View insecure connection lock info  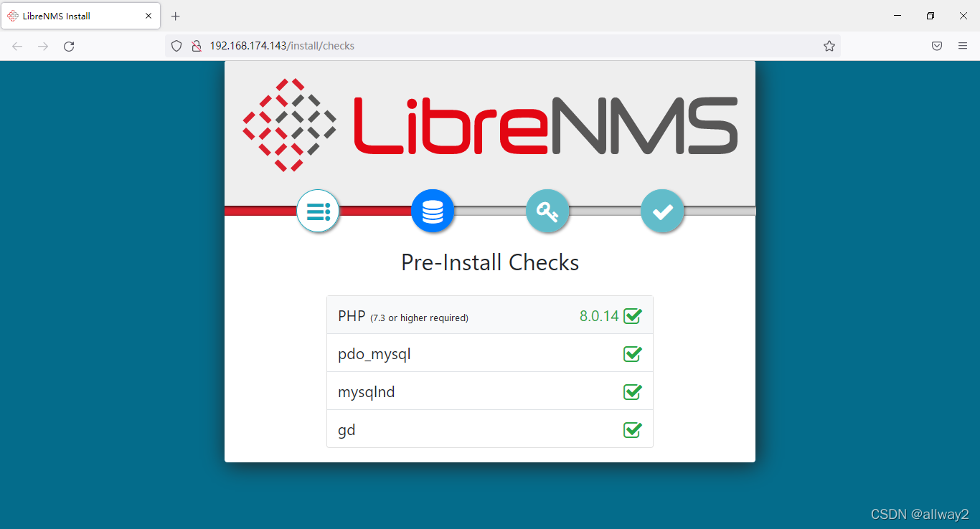coord(196,46)
